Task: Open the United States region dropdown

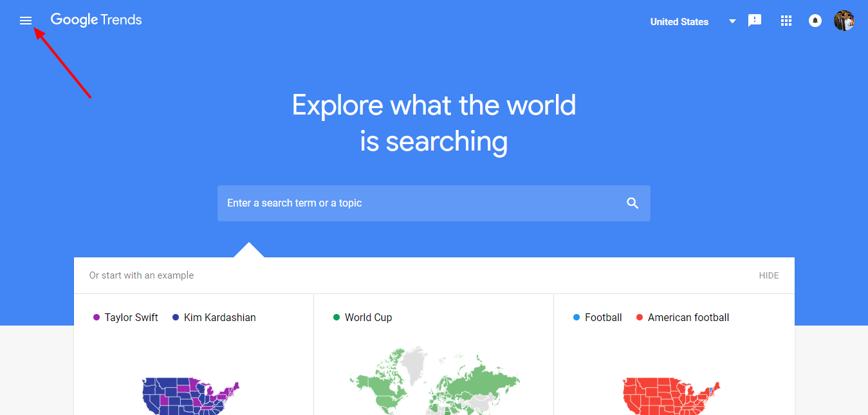Action: (x=679, y=21)
